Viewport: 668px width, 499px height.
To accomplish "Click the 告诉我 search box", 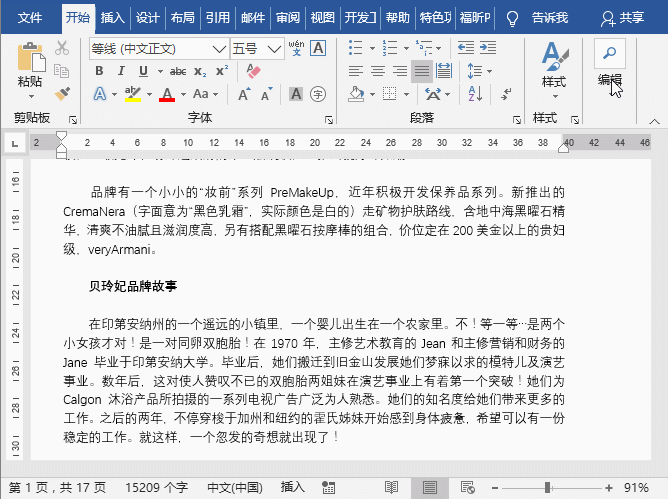I will click(x=550, y=18).
